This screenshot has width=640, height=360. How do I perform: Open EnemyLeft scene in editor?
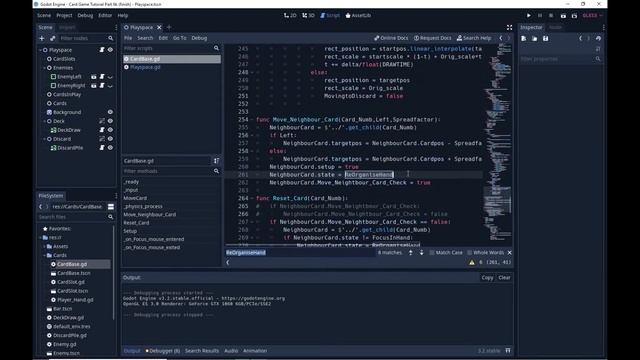tap(93, 77)
